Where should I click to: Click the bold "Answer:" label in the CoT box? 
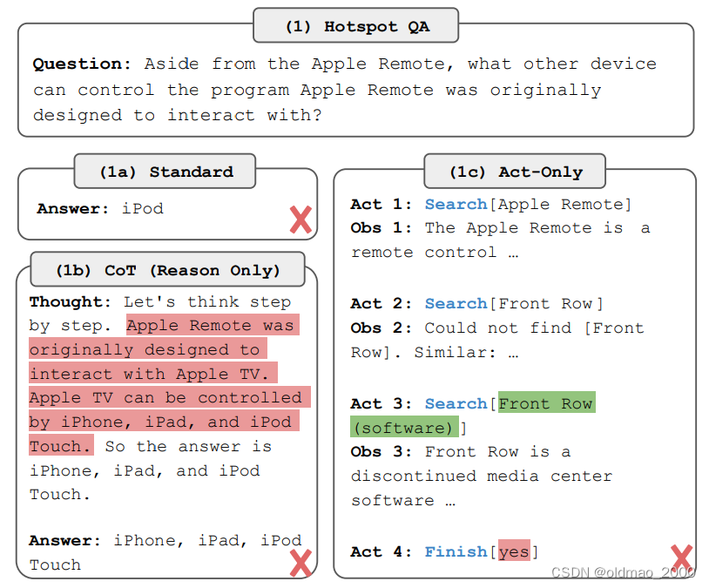click(64, 540)
